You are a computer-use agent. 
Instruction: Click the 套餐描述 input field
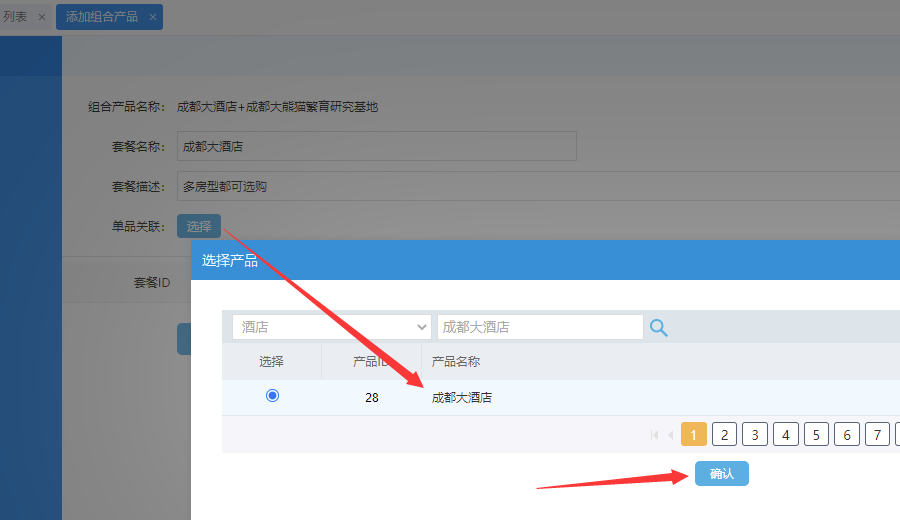[x=537, y=186]
